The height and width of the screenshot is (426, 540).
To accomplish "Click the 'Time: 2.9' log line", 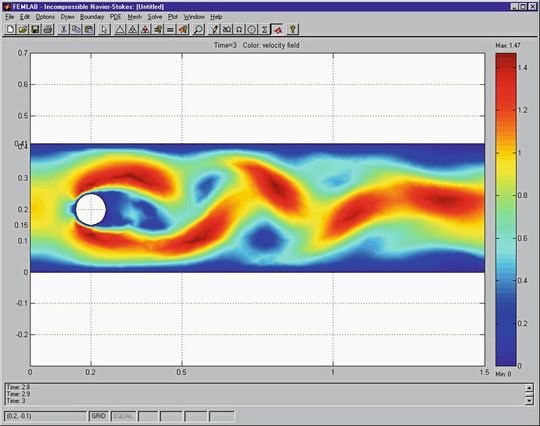I will click(x=18, y=394).
